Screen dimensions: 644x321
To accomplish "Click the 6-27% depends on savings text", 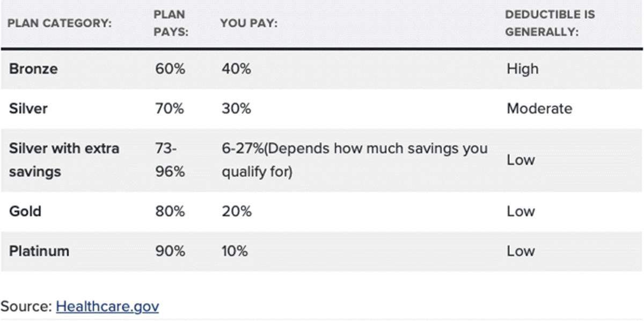I will click(355, 160).
